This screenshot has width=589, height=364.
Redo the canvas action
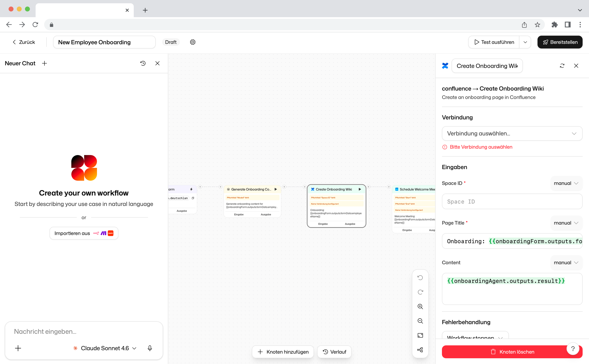coord(420,292)
